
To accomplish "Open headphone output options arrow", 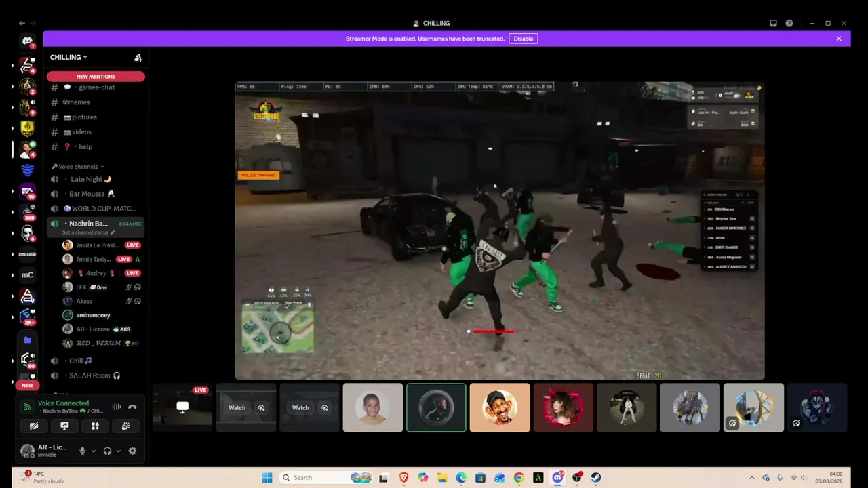I will tap(118, 451).
